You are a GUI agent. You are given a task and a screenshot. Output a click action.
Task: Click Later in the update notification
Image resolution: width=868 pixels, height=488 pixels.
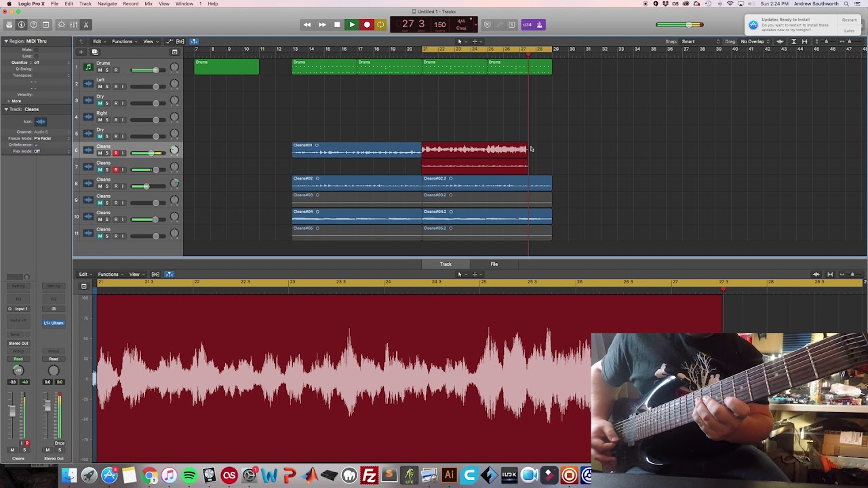(850, 30)
